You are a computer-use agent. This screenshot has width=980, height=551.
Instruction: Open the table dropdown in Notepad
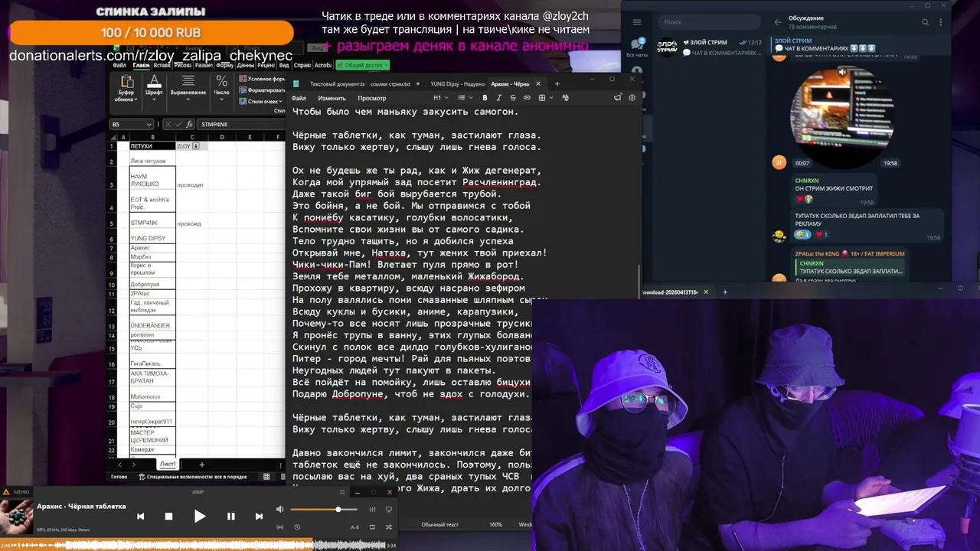click(544, 98)
